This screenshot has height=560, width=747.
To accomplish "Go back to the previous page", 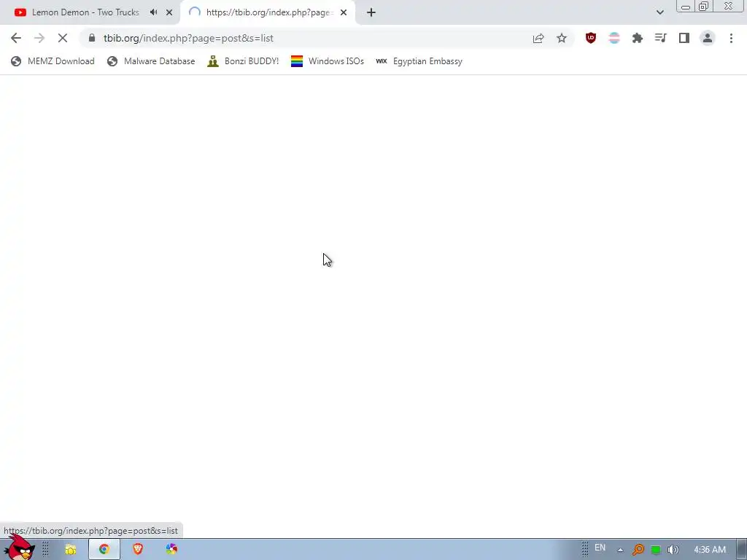I will pos(16,38).
